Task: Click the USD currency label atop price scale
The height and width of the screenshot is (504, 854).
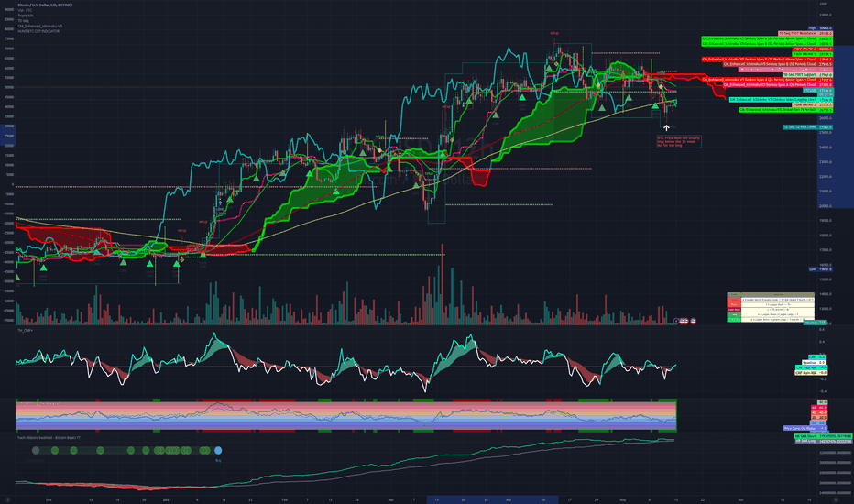Action: point(823,5)
